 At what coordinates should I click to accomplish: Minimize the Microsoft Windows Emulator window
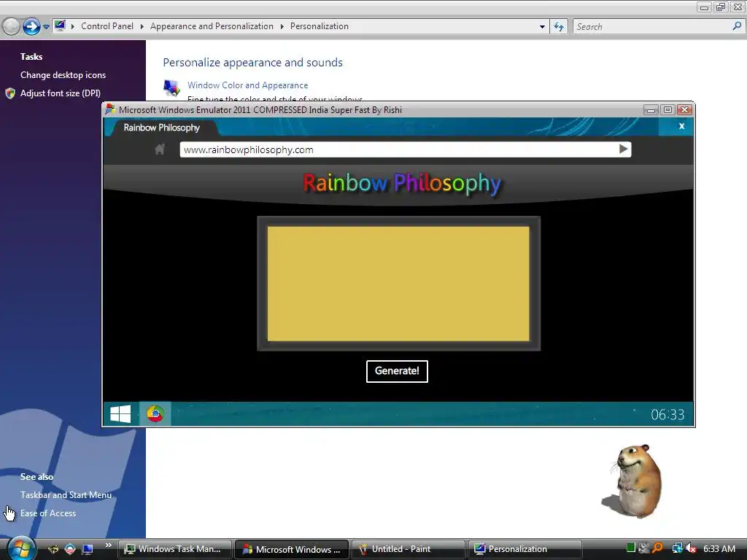pyautogui.click(x=651, y=110)
